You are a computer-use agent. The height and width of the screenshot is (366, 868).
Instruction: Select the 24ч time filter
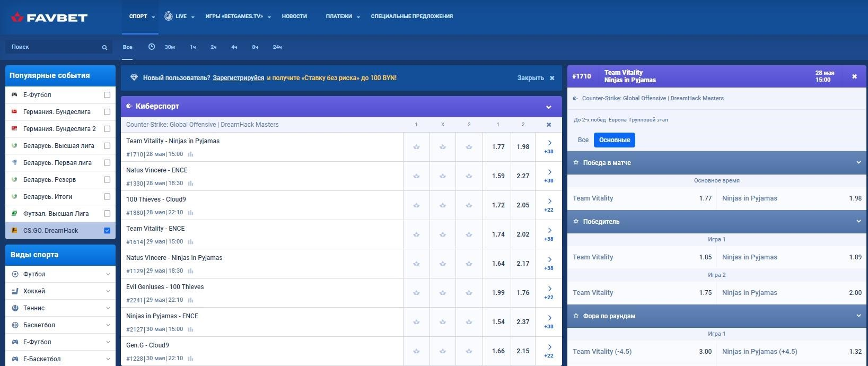(x=277, y=47)
